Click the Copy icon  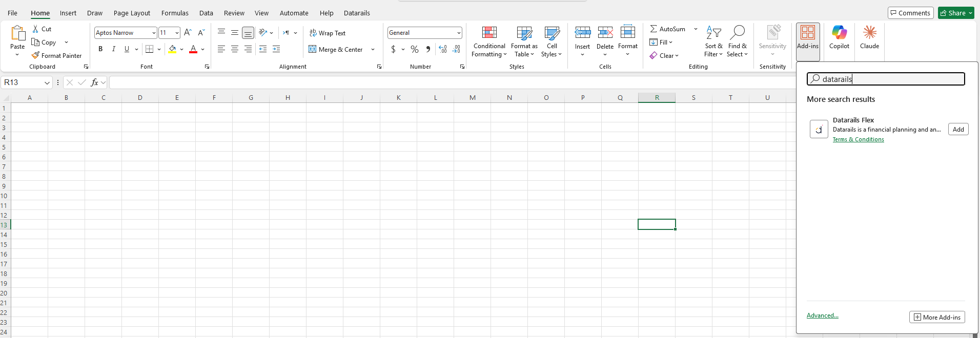tap(35, 43)
